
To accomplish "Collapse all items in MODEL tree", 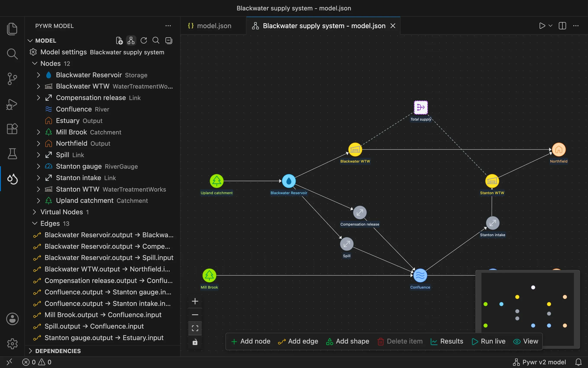I will click(169, 40).
